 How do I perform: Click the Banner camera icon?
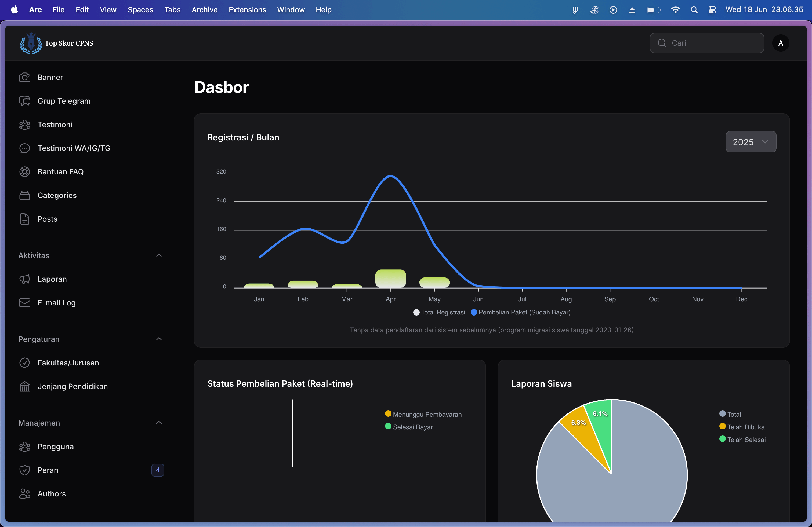(x=24, y=77)
